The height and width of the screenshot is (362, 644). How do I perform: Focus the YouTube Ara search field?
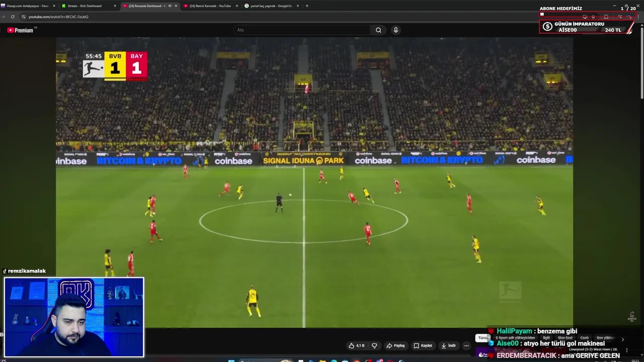click(x=302, y=30)
